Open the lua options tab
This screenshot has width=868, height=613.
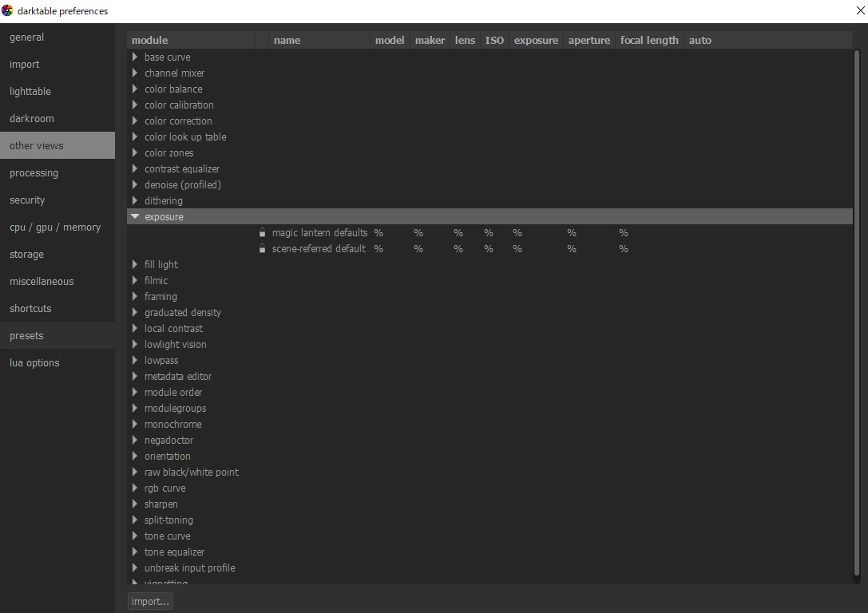(x=57, y=362)
